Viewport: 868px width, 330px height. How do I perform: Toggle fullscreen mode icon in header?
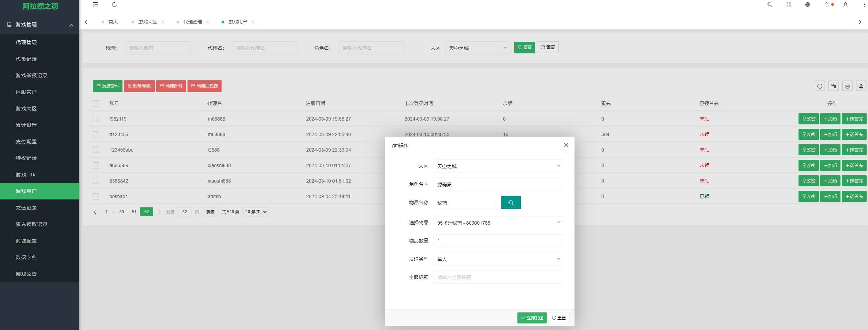(789, 4)
